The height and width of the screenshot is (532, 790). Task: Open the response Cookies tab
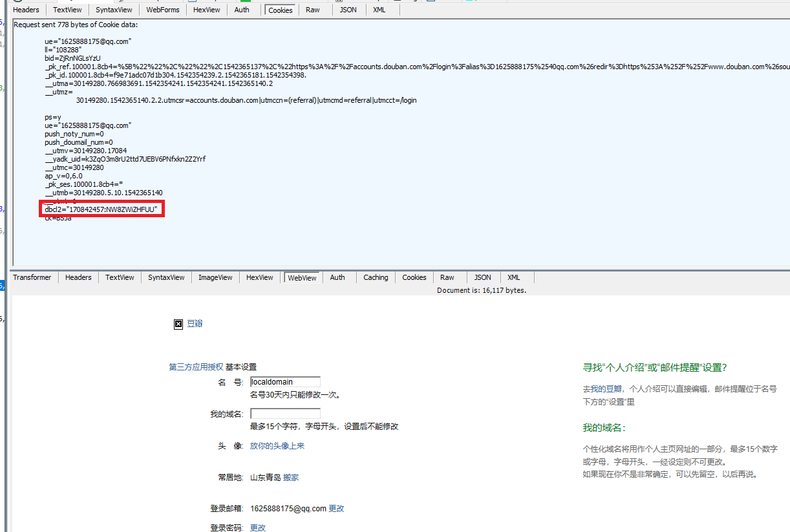(414, 277)
